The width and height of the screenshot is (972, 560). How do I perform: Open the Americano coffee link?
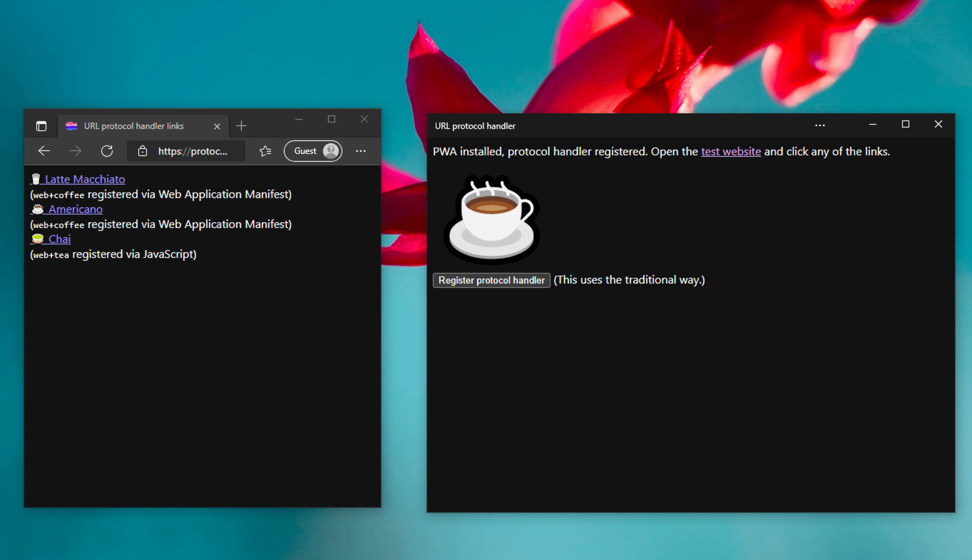[76, 209]
